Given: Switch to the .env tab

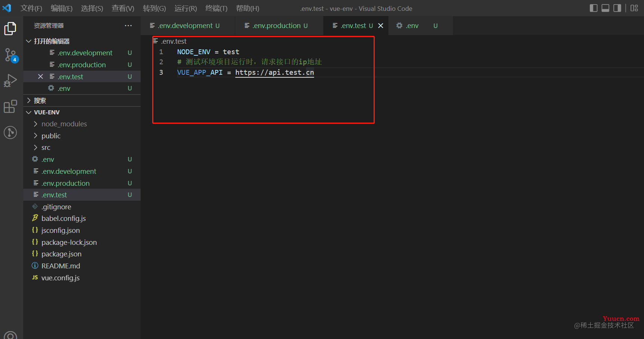Looking at the screenshot, I should tap(420, 25).
